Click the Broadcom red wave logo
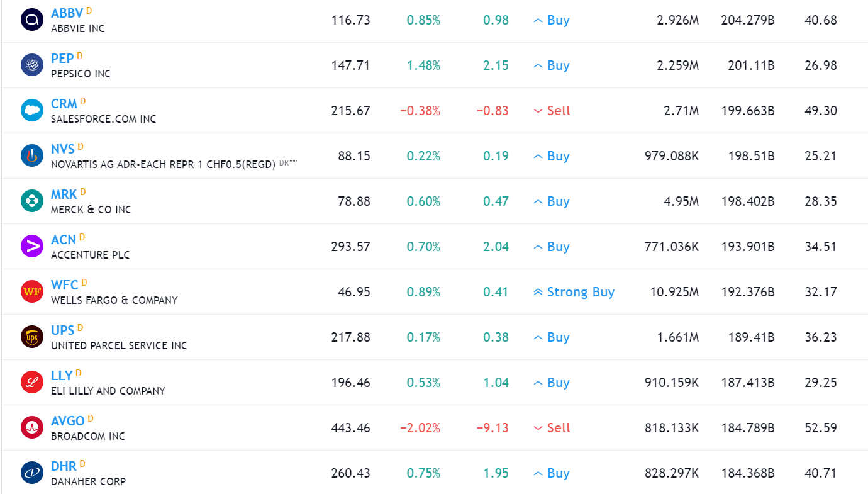Image resolution: width=868 pixels, height=494 pixels. click(31, 428)
